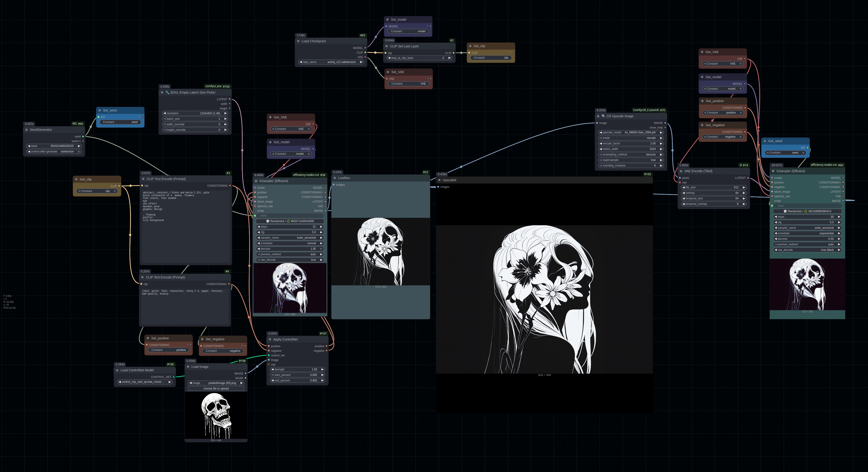
Task: Click the strength slider in Apply ControlNet
Action: click(x=297, y=370)
